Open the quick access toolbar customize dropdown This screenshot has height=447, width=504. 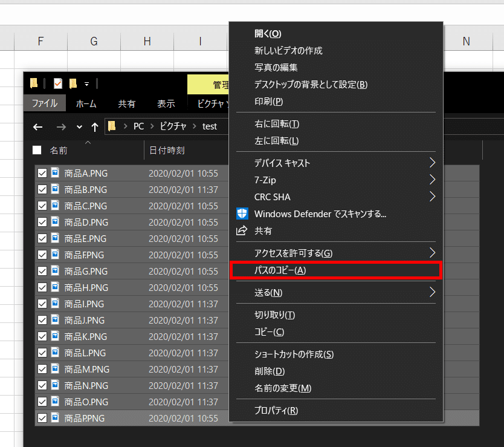tap(87, 84)
